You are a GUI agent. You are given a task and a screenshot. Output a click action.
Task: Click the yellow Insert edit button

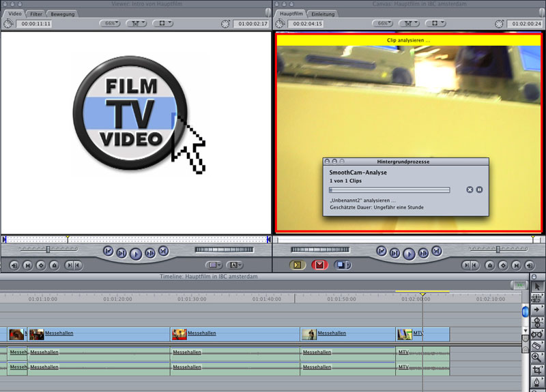coord(297,265)
